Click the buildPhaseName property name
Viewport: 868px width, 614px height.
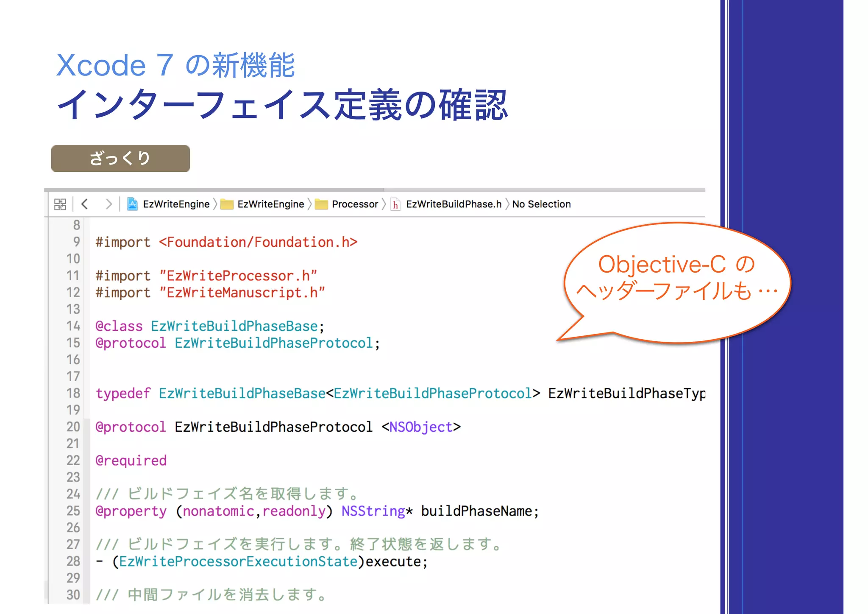click(476, 511)
